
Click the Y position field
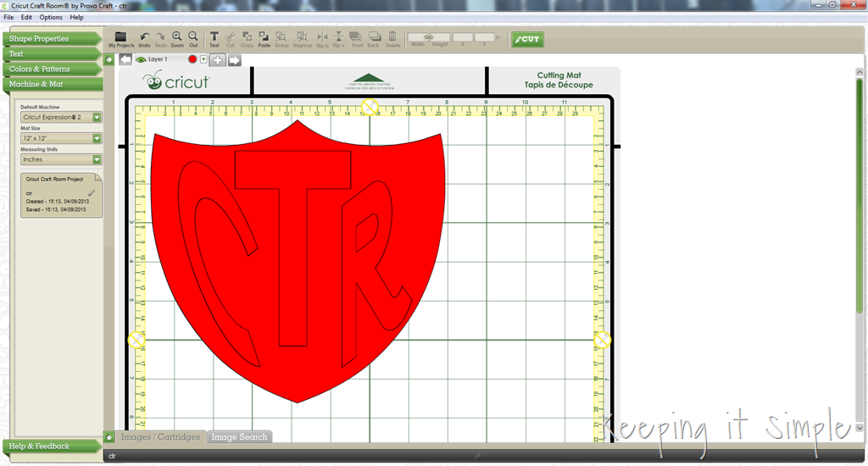(484, 37)
